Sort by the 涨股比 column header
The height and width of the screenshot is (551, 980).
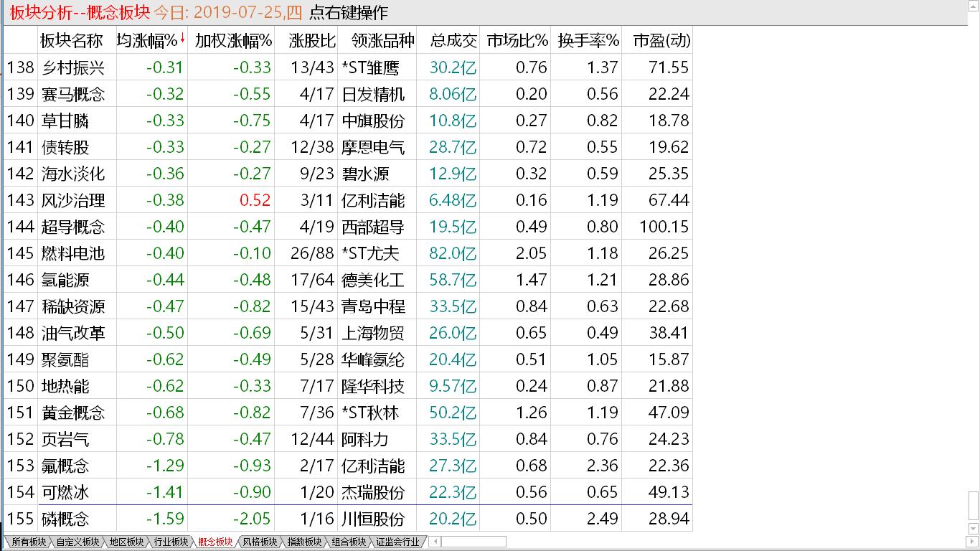pyautogui.click(x=312, y=41)
